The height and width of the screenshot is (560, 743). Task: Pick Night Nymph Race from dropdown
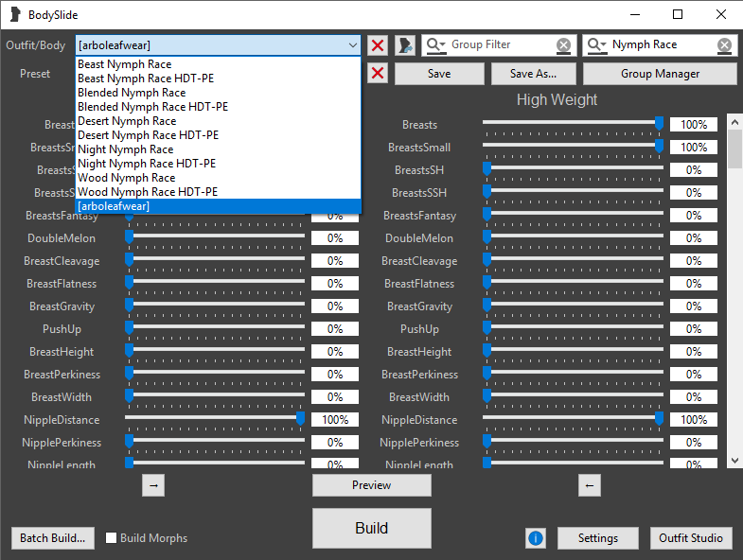218,149
